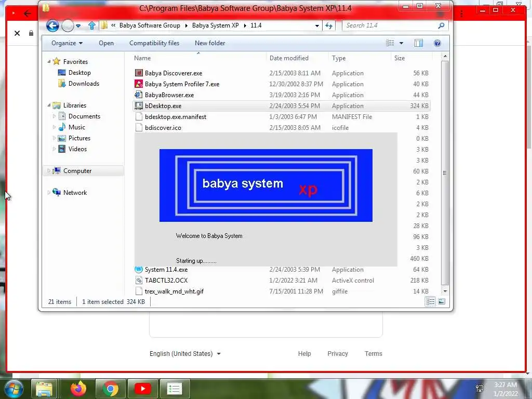This screenshot has width=532, height=399.
Task: Refresh the 11.4 folder view
Action: (329, 26)
